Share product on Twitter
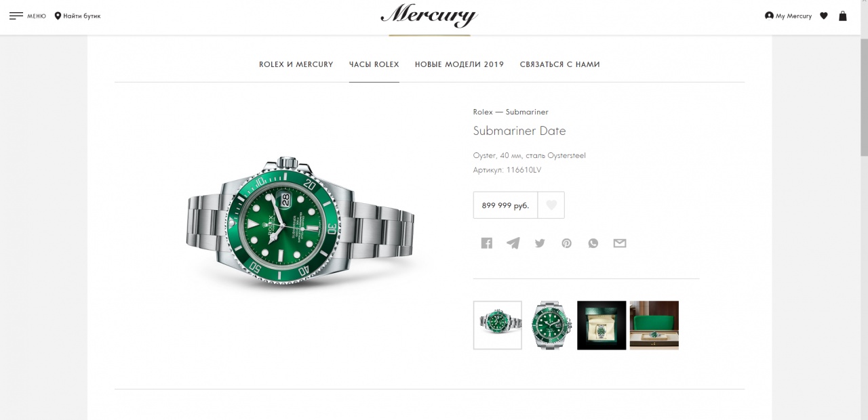 click(540, 243)
